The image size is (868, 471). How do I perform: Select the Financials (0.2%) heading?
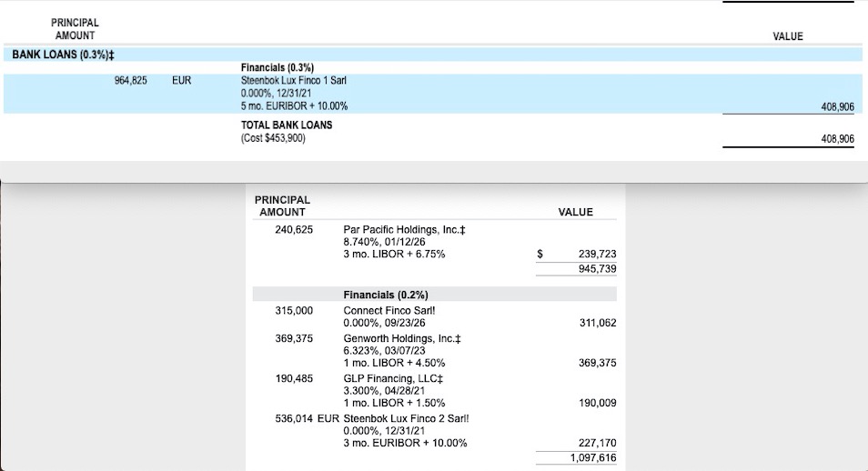point(386,296)
